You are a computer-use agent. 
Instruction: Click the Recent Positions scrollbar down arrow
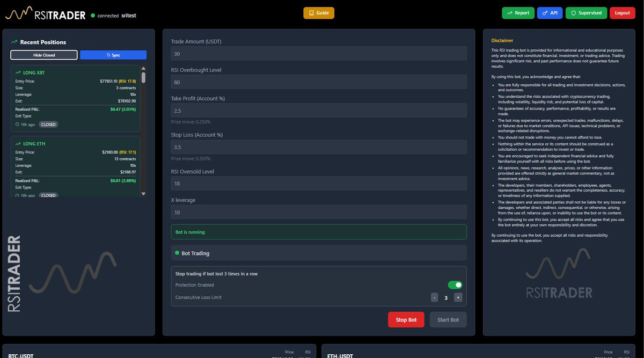click(143, 193)
